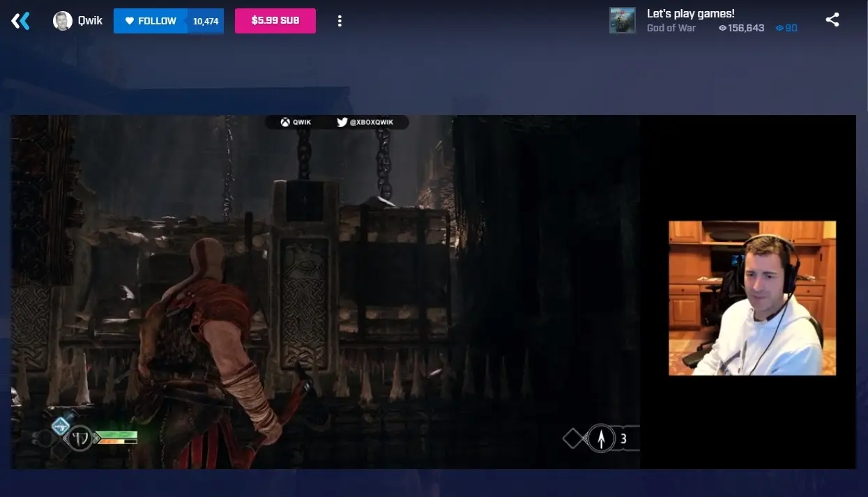Click the blue total-views eye icon
This screenshot has width=868, height=497.
(780, 29)
